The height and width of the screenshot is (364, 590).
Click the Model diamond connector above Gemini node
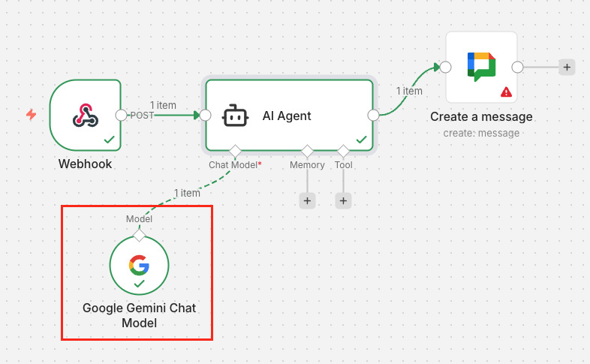click(x=139, y=235)
